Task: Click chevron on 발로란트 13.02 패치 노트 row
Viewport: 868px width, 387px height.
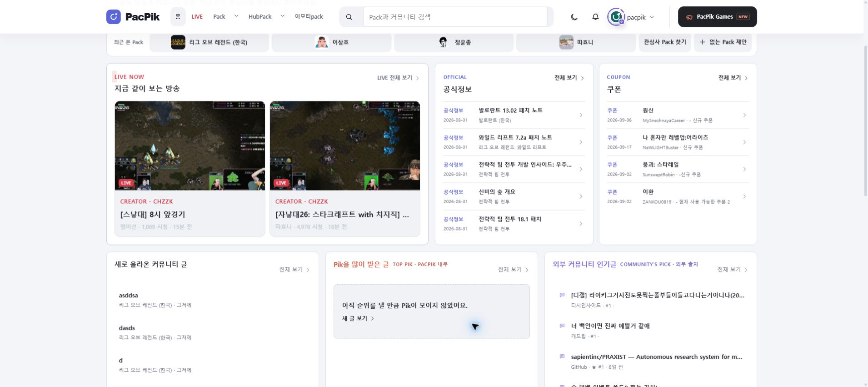Action: tap(581, 115)
